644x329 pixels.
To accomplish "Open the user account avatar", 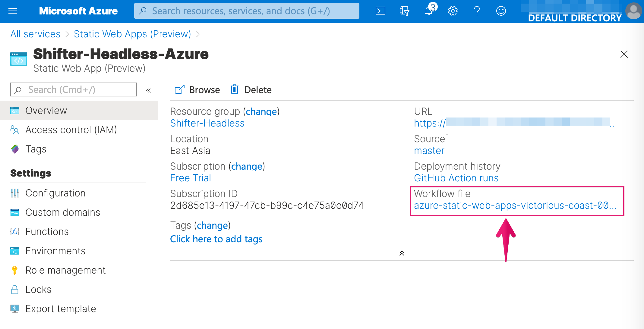I will click(x=633, y=11).
